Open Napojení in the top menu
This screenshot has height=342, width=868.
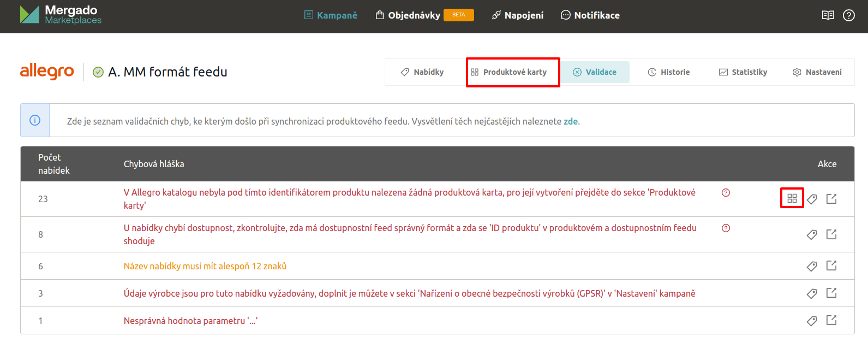[x=518, y=15]
